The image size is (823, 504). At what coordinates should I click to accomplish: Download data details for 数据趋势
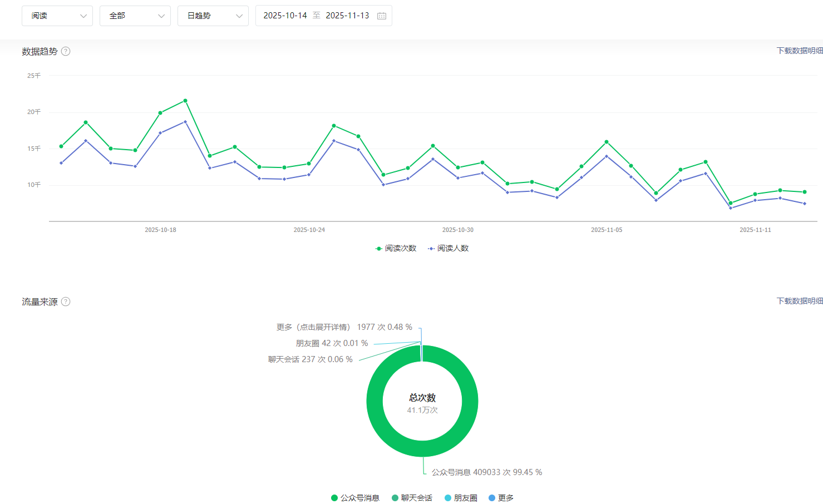(799, 51)
